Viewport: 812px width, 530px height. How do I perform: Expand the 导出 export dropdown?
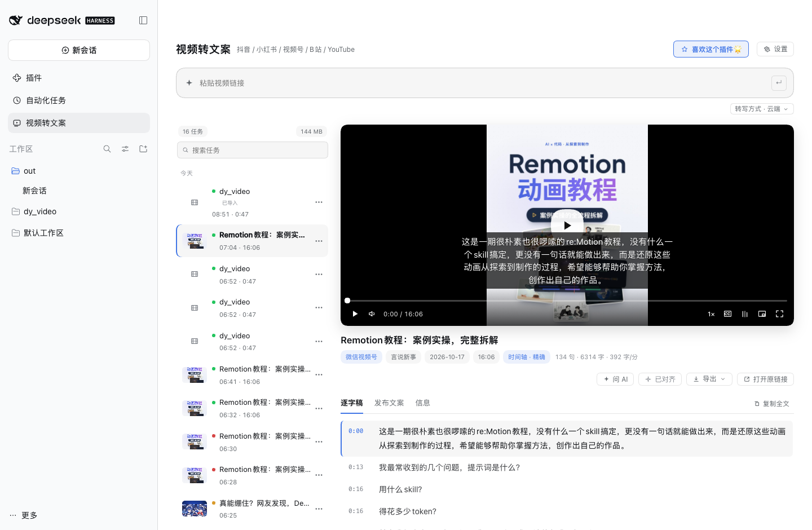[x=709, y=379]
